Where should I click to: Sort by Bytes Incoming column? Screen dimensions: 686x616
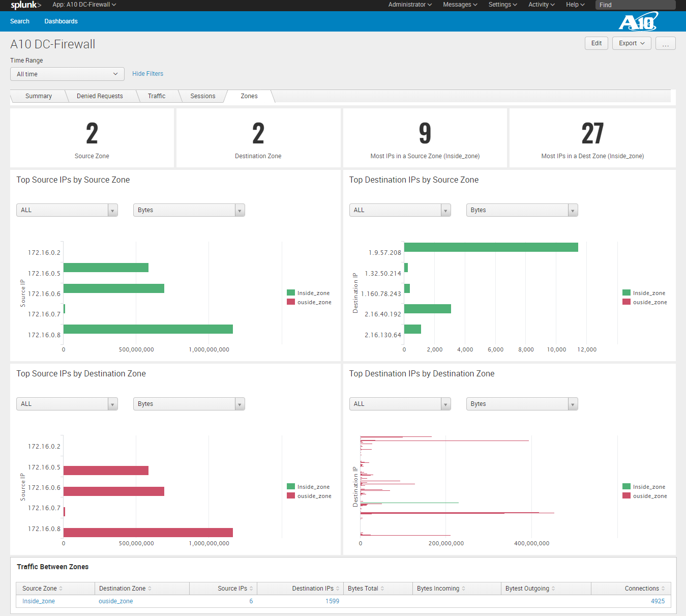click(x=441, y=589)
